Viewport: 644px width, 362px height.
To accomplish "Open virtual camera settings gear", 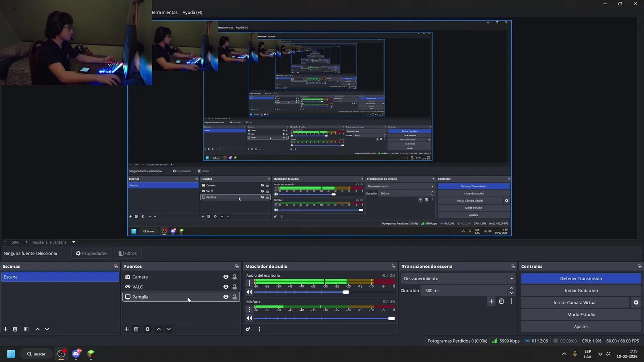I will point(636,303).
